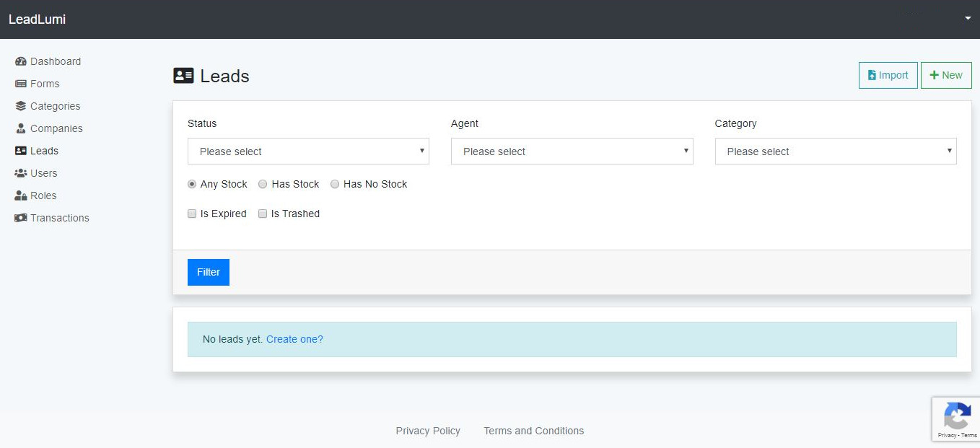
Task: Open Forms in sidebar menu
Action: click(x=37, y=84)
